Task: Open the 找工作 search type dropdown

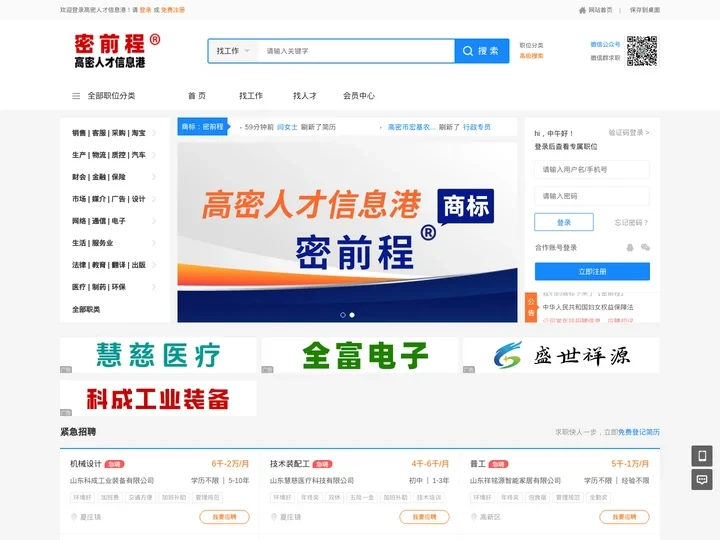Action: point(233,51)
